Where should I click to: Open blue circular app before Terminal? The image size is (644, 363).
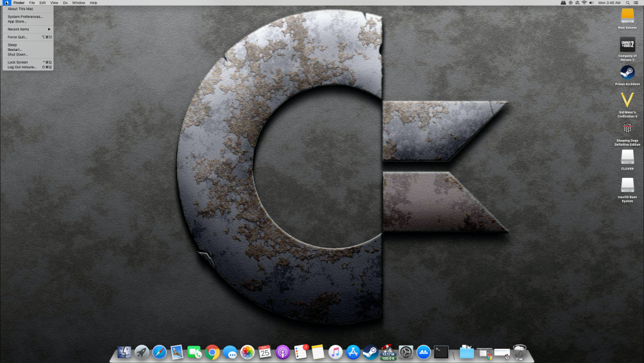coord(424,352)
